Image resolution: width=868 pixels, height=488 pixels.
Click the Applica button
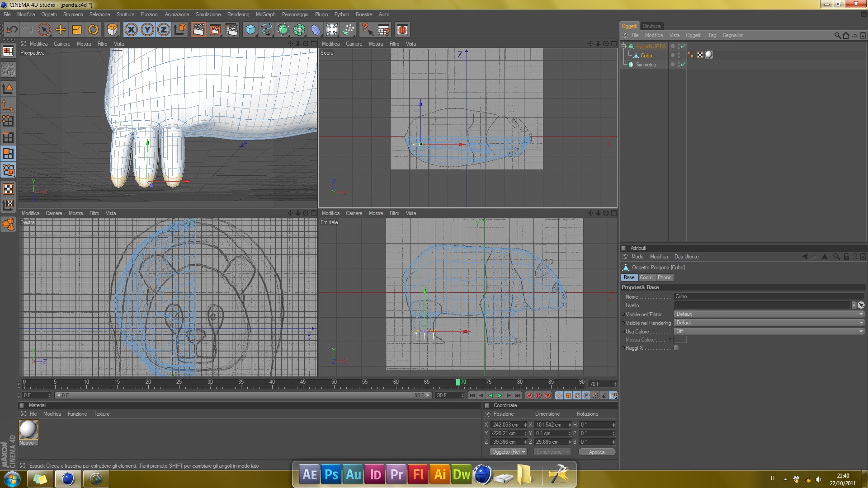pos(596,452)
